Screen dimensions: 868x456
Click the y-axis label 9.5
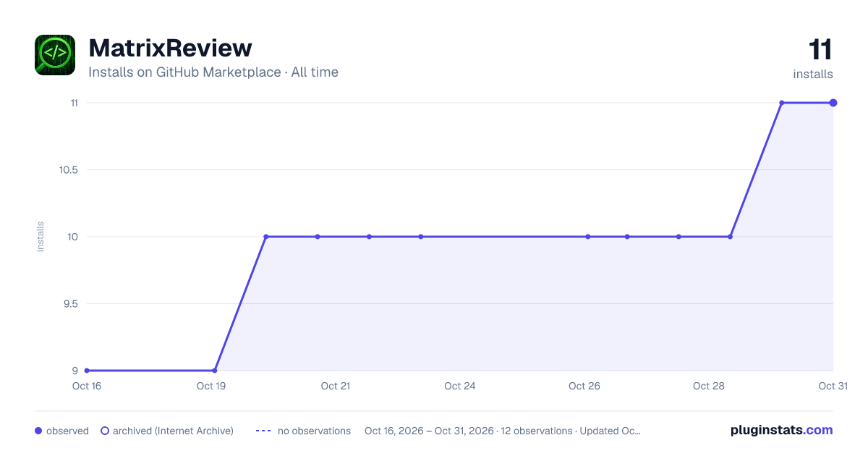70,304
